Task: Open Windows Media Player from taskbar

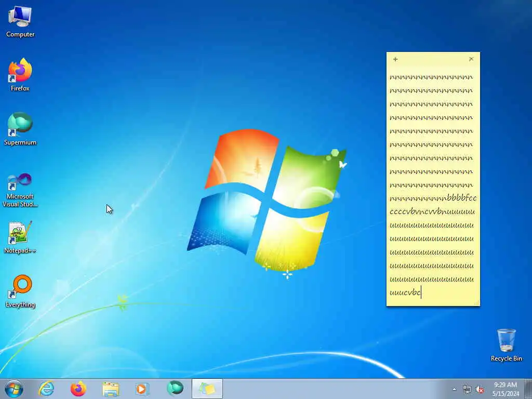Action: click(x=142, y=389)
